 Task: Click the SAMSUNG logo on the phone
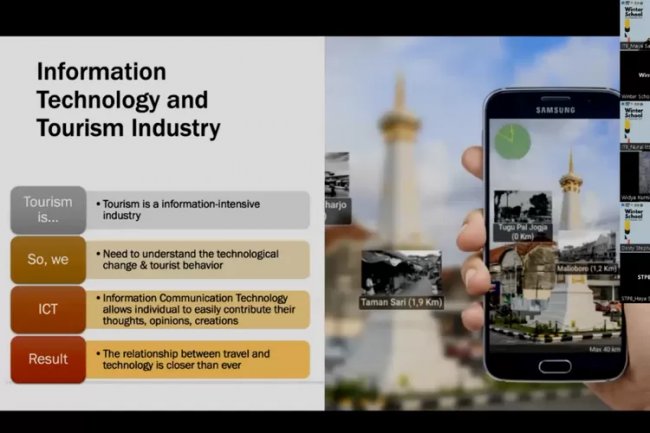[555, 110]
